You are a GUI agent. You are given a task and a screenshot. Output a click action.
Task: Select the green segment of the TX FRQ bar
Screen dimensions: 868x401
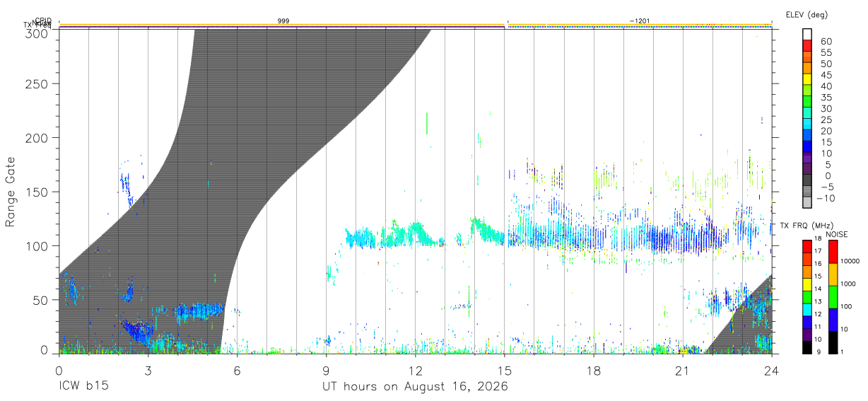(x=807, y=296)
